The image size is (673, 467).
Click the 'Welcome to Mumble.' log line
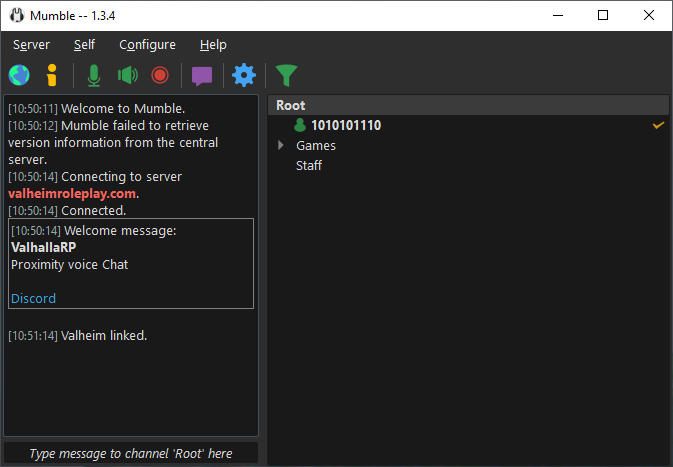[x=123, y=109]
